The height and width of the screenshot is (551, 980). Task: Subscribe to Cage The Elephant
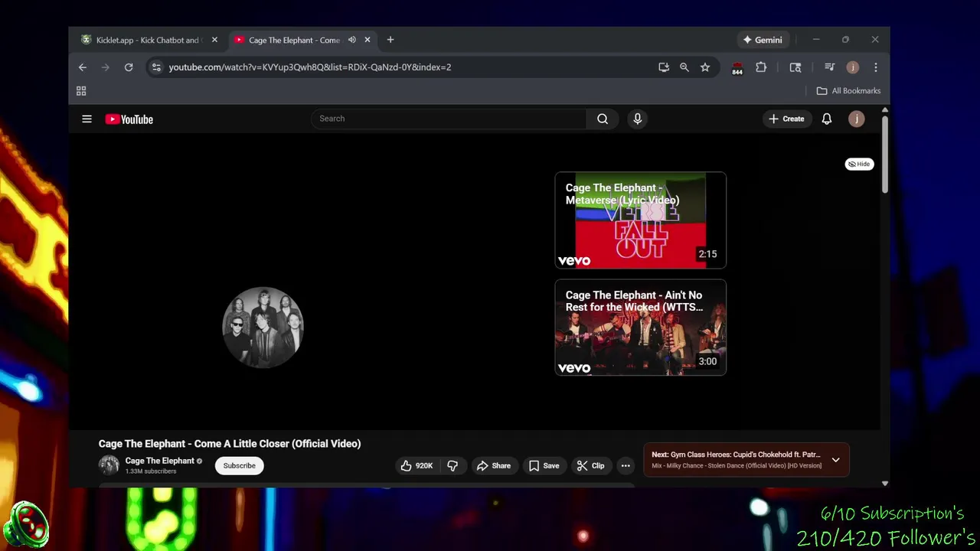(240, 465)
